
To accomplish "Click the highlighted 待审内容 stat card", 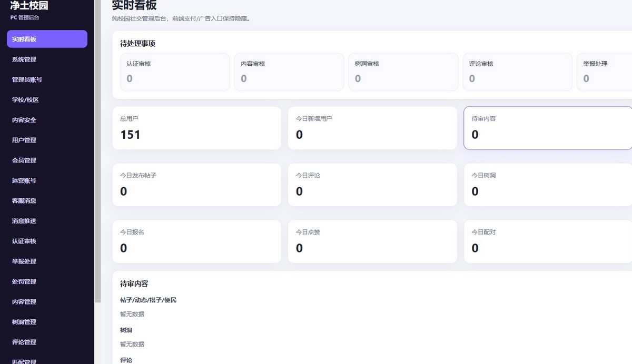I will pos(548,128).
